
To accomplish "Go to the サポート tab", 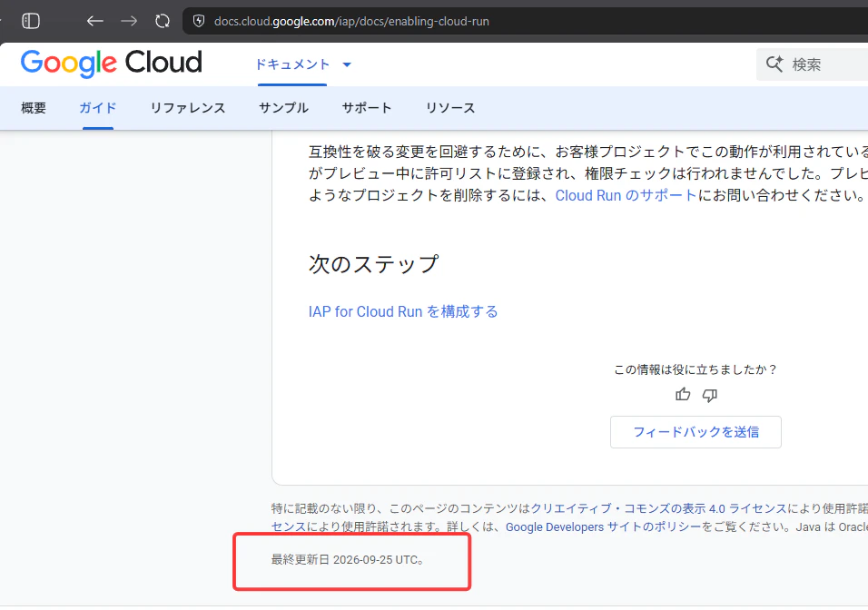I will 367,108.
